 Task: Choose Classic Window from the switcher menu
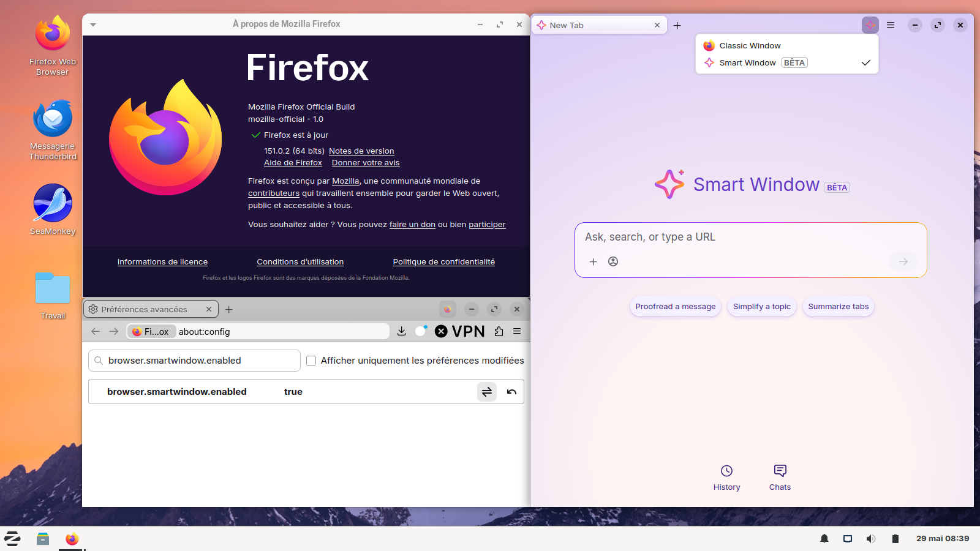[x=787, y=45]
